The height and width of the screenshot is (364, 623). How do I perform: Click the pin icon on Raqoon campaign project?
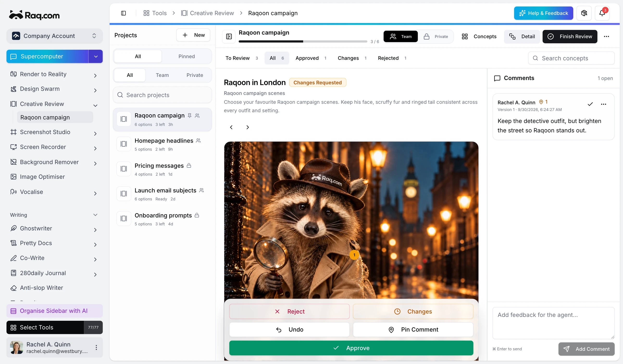[x=189, y=115]
